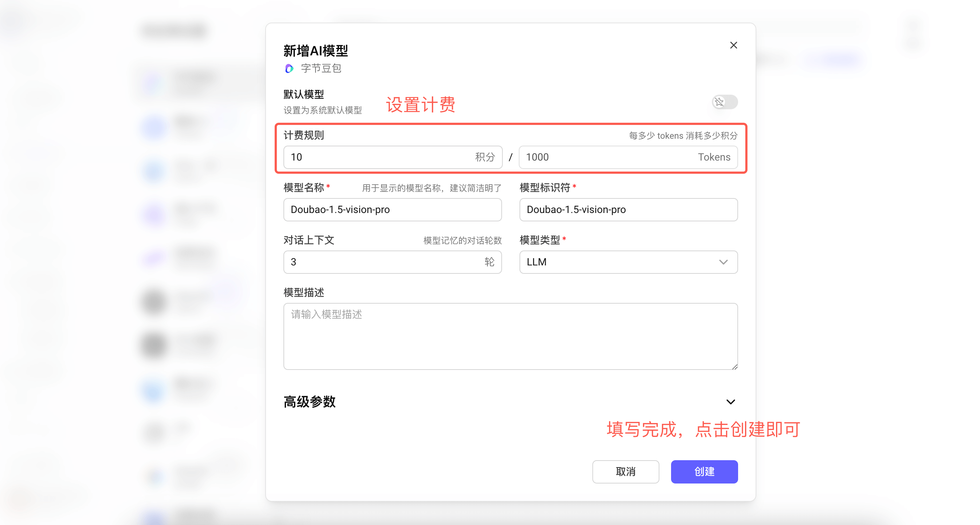Screen dimensions: 980x525
Task: Click the 字节豆包 provider name text
Action: coord(321,68)
